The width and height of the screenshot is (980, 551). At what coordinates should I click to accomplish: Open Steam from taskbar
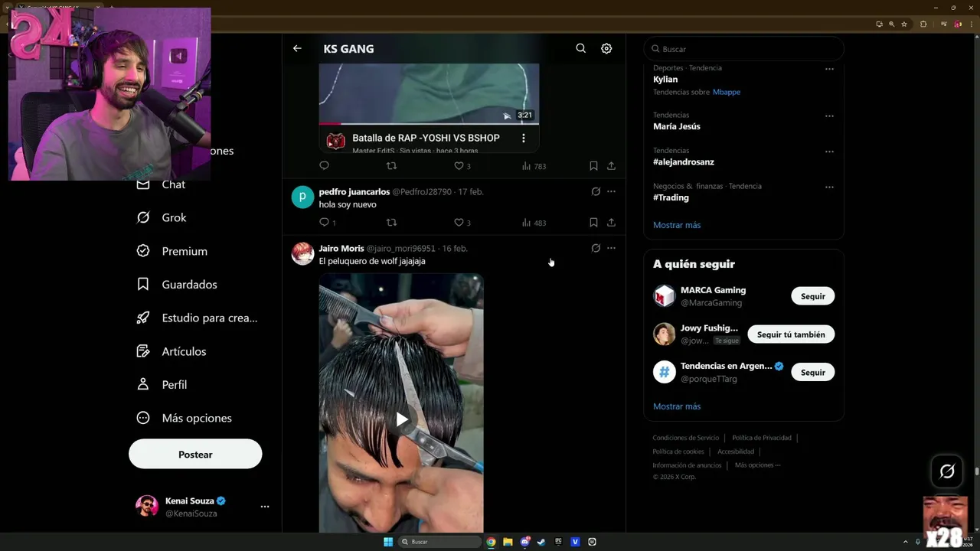tap(541, 542)
